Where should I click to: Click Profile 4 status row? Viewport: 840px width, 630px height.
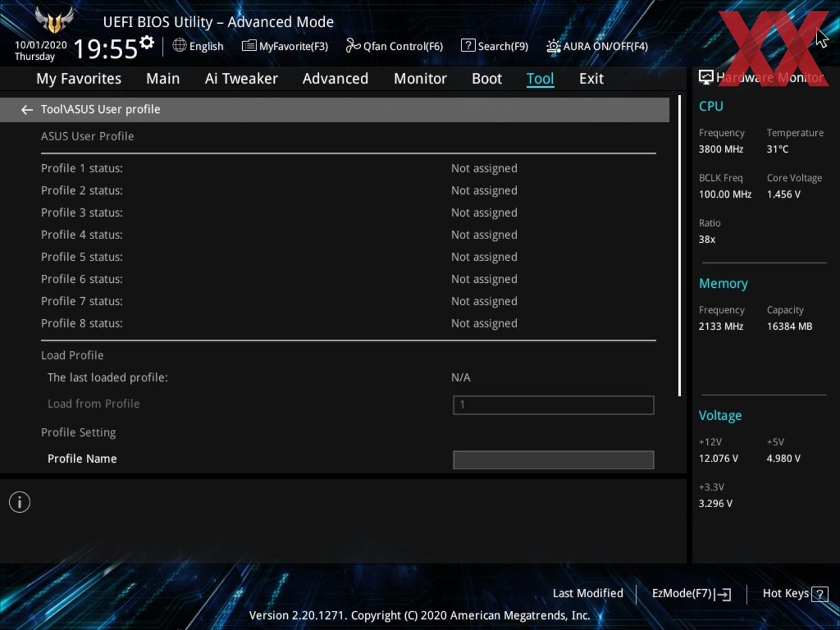[348, 235]
